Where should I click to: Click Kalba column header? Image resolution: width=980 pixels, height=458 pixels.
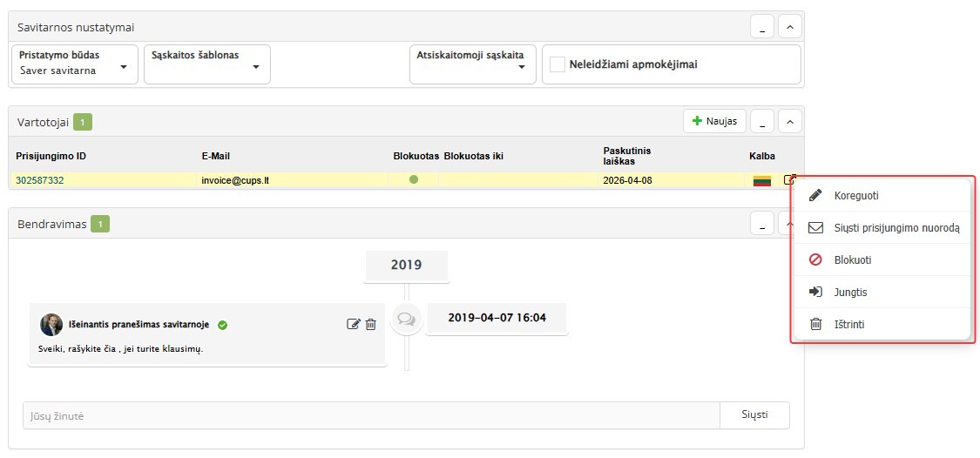[762, 156]
